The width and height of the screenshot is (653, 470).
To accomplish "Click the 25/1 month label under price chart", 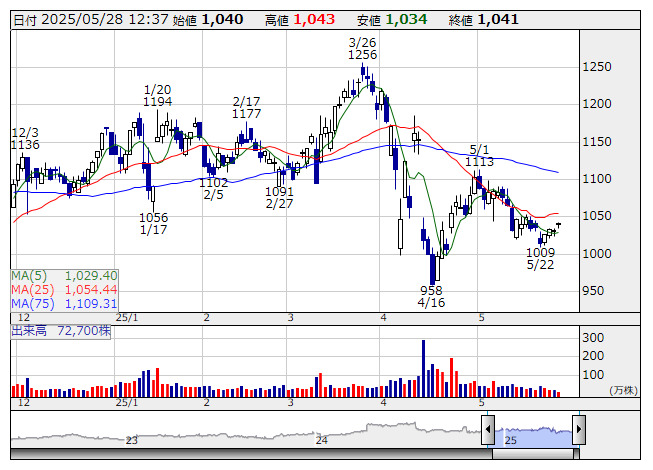I will (x=127, y=318).
